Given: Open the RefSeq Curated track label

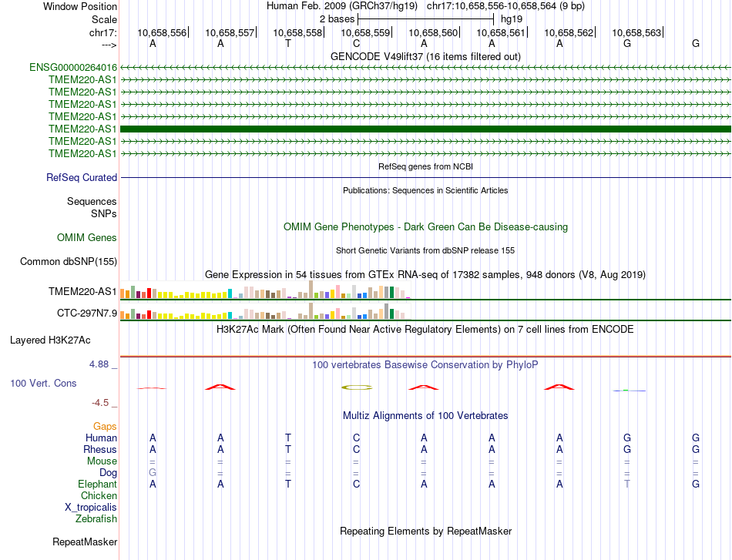Looking at the screenshot, I should coord(82,177).
